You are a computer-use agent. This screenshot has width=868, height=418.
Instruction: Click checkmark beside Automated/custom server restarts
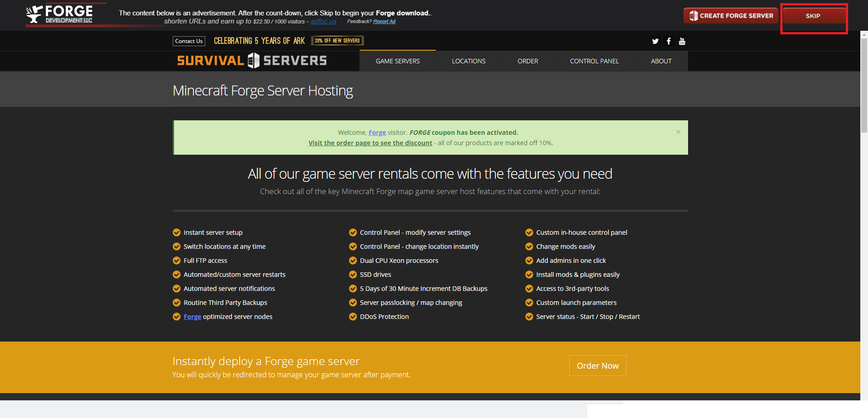pyautogui.click(x=177, y=275)
